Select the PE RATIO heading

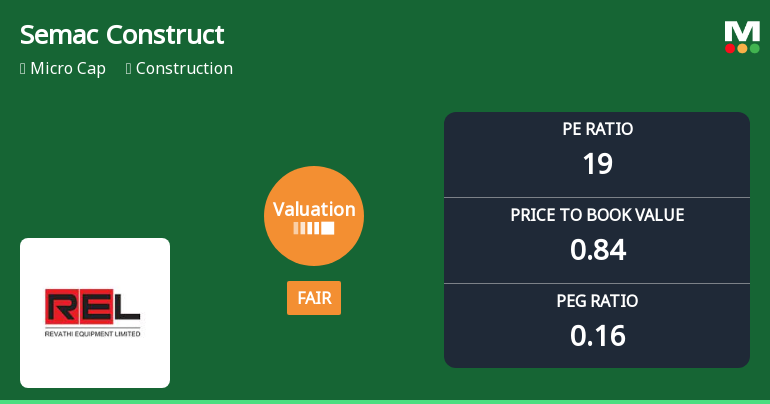(x=597, y=129)
